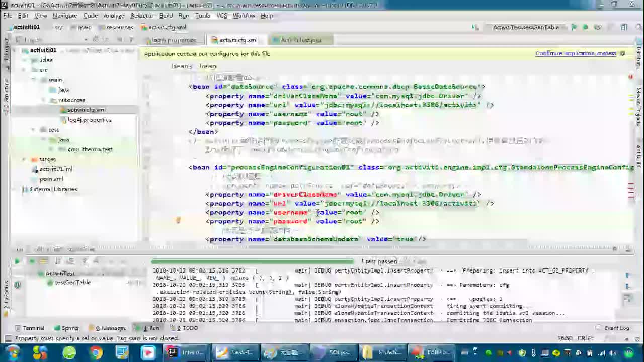Collapse the resources folder node
The image size is (644, 362).
[x=44, y=100]
